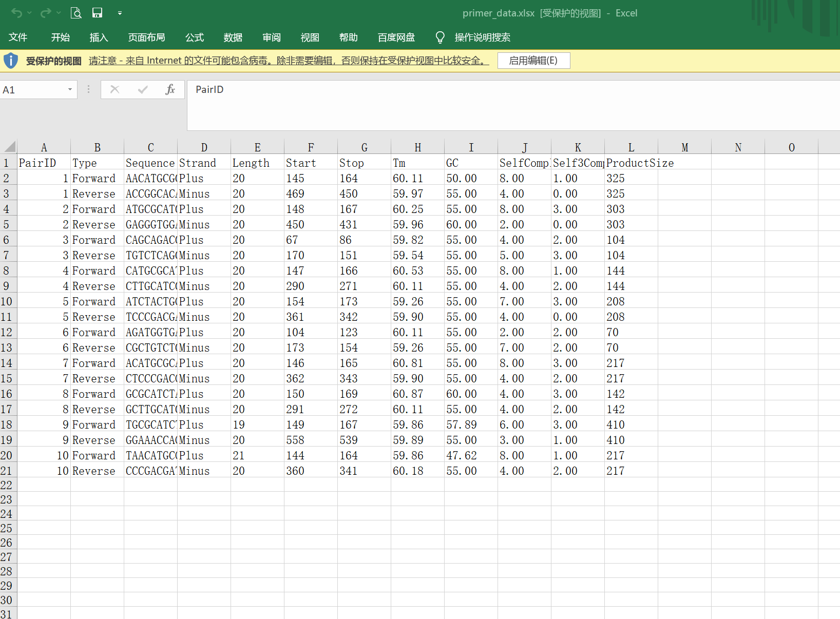Select row 21 header
Image resolution: width=840 pixels, height=619 pixels.
[8, 471]
